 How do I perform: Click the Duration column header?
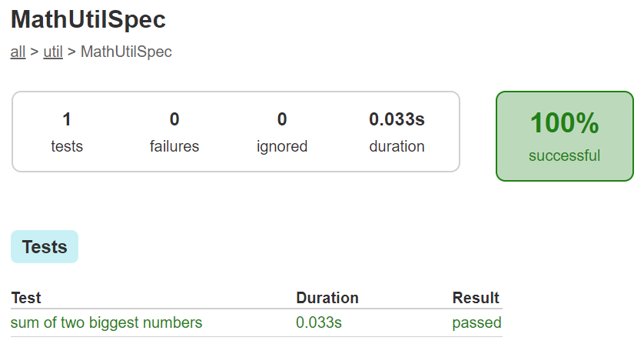(327, 298)
